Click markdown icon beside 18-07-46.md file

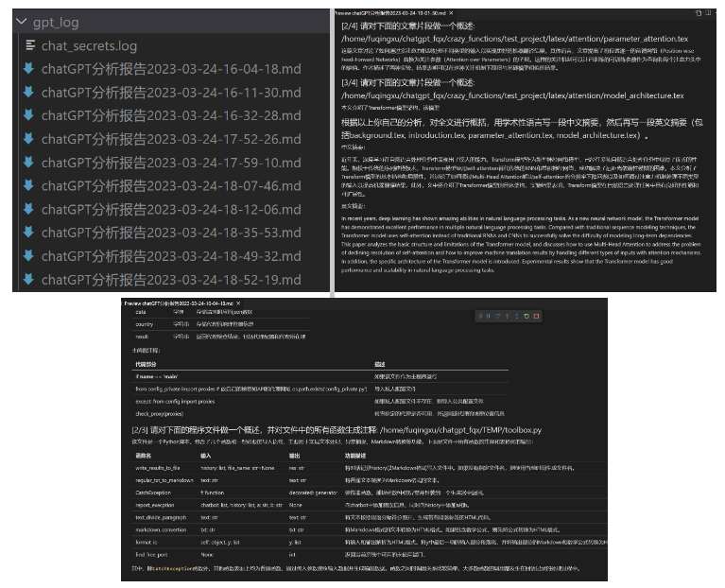[x=28, y=185]
